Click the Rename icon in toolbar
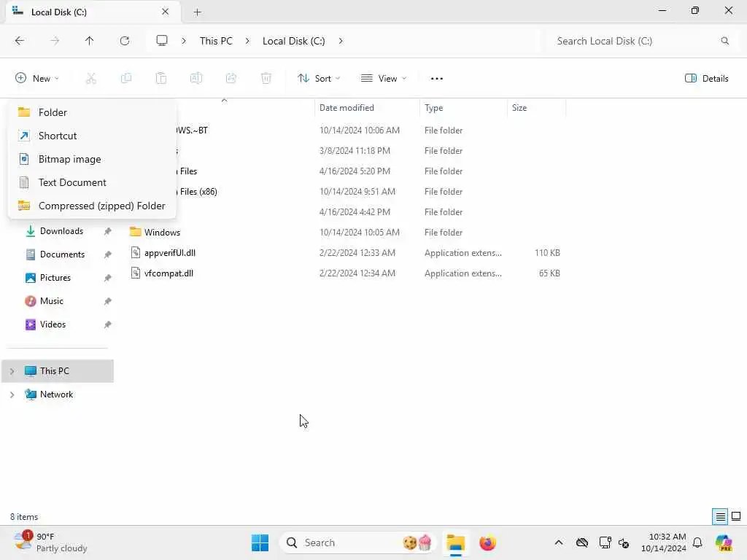This screenshot has height=560, width=747. pos(196,79)
